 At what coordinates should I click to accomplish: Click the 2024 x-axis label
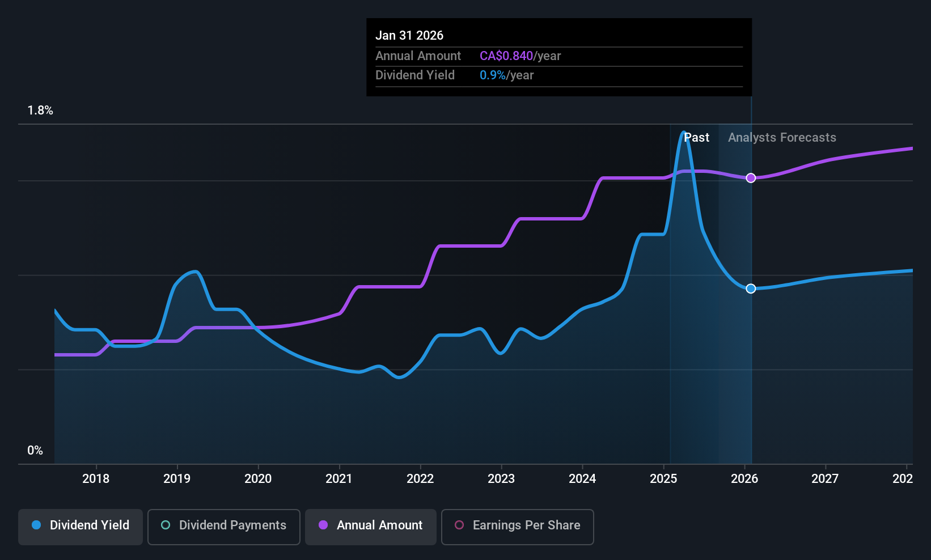coord(582,479)
